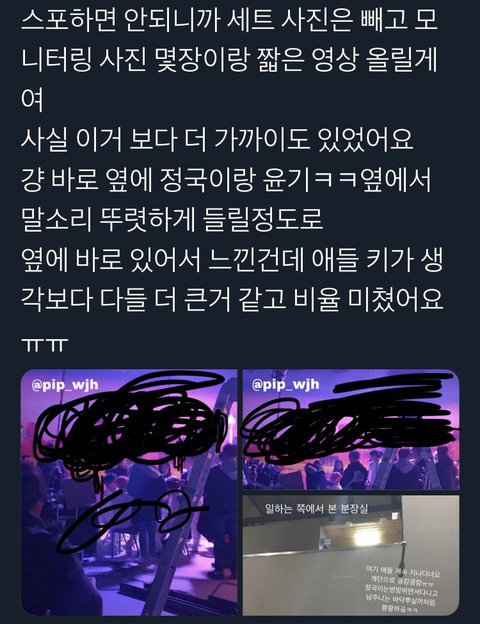Viewport: 480px width, 624px height.
Task: Click the tweet line starting '스포하면 안되니까'
Action: point(230,20)
